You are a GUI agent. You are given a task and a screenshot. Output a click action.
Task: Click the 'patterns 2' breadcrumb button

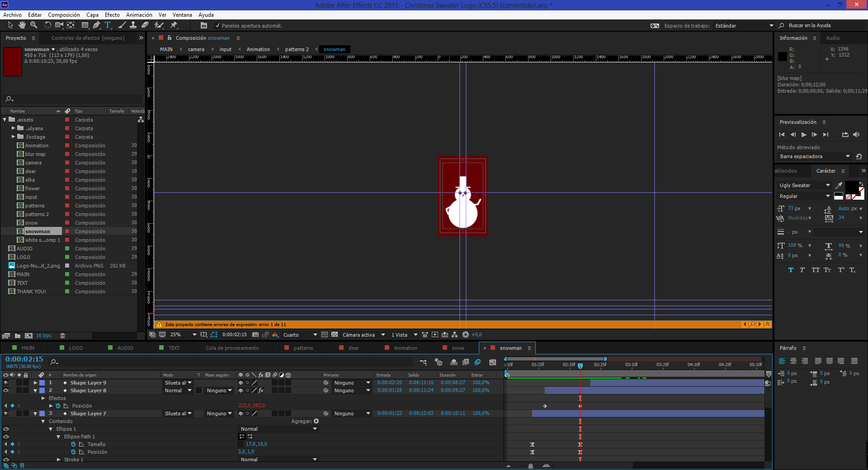click(x=297, y=49)
